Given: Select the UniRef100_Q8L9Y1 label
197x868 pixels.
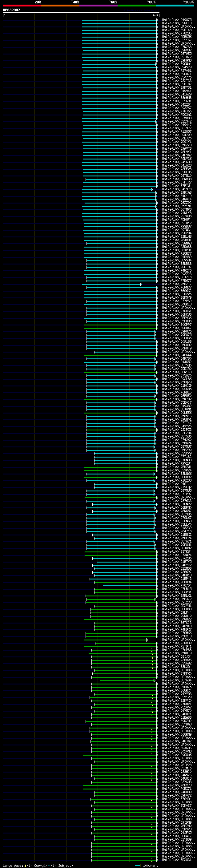Looking at the screenshot, I should [x=177, y=152].
